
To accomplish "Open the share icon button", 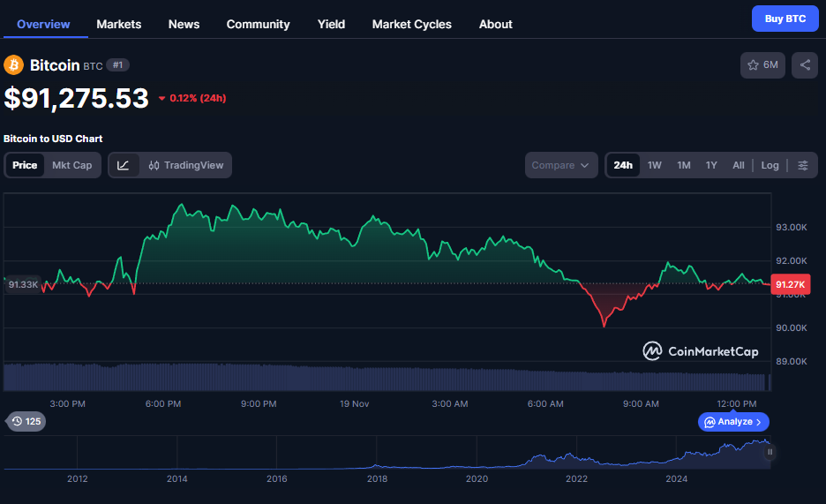I will click(805, 65).
